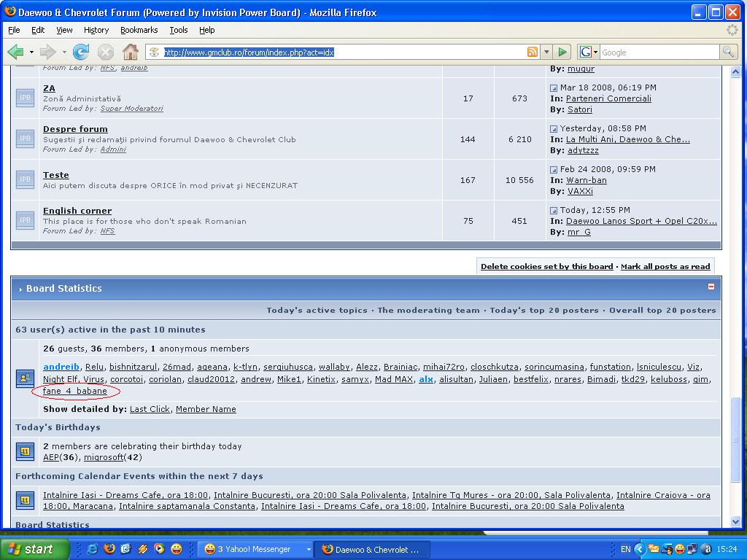Viewport: 747px width, 560px height.
Task: Click the Home toolbar icon
Action: pos(130,52)
